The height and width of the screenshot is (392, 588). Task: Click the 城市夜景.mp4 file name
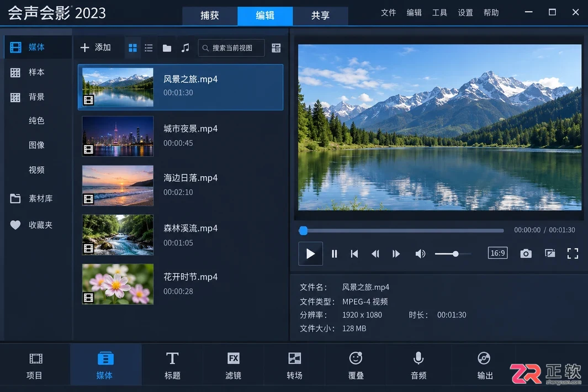[x=190, y=129]
